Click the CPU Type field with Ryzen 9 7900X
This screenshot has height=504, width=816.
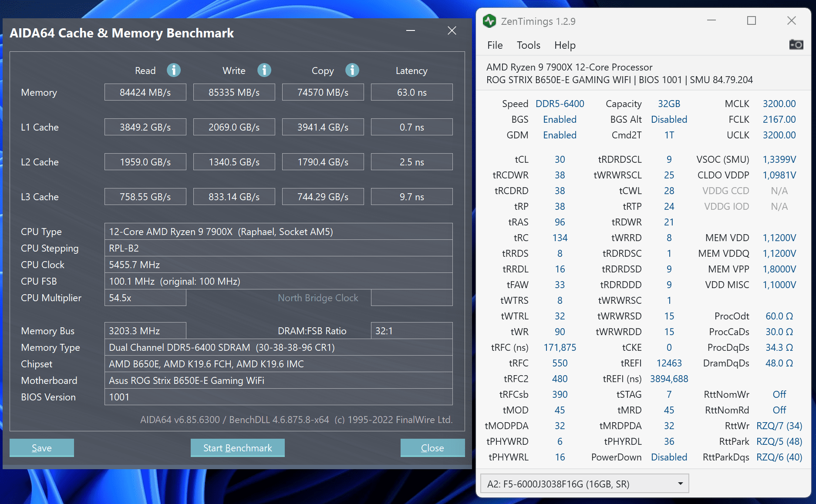coord(279,232)
